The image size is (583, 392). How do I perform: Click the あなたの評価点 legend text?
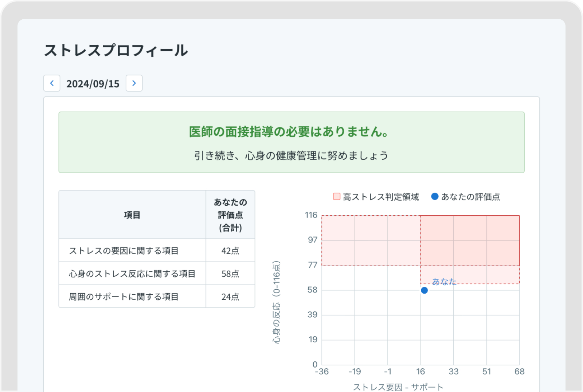[470, 197]
